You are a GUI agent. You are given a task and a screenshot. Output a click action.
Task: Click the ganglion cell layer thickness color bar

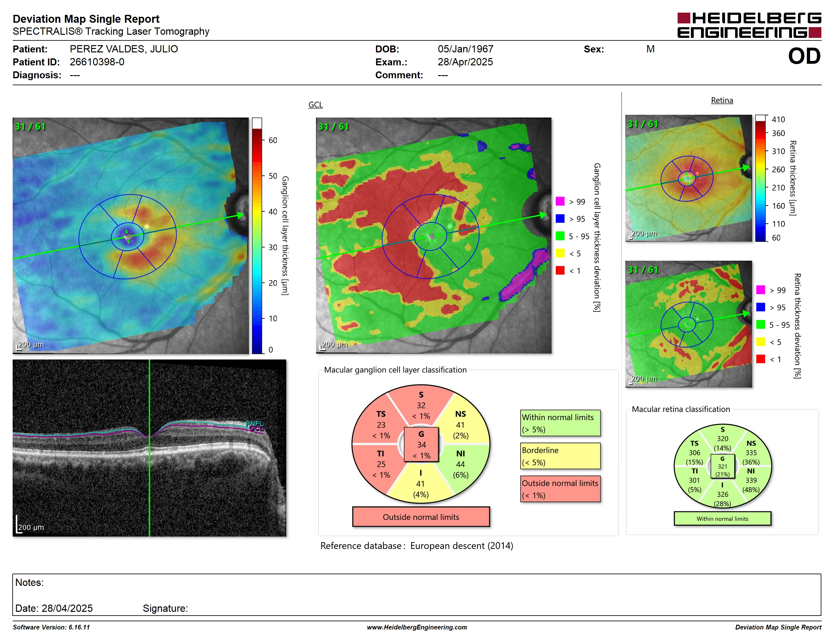pyautogui.click(x=257, y=236)
